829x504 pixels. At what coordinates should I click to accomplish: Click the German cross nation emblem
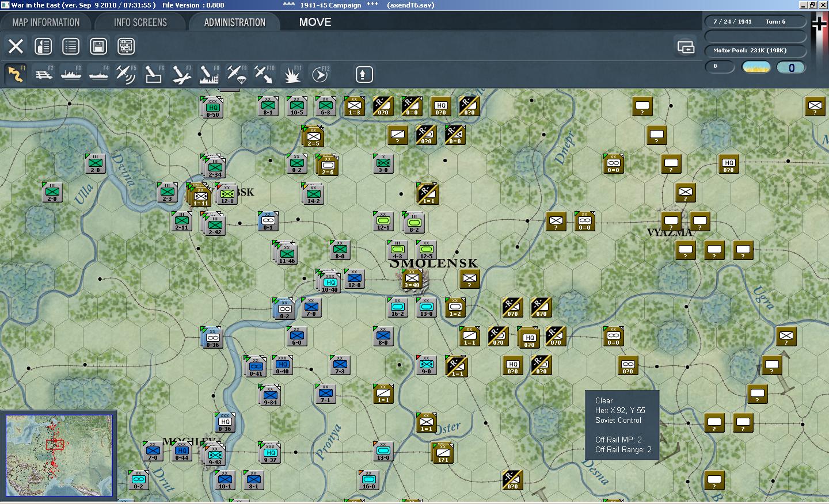tap(819, 23)
